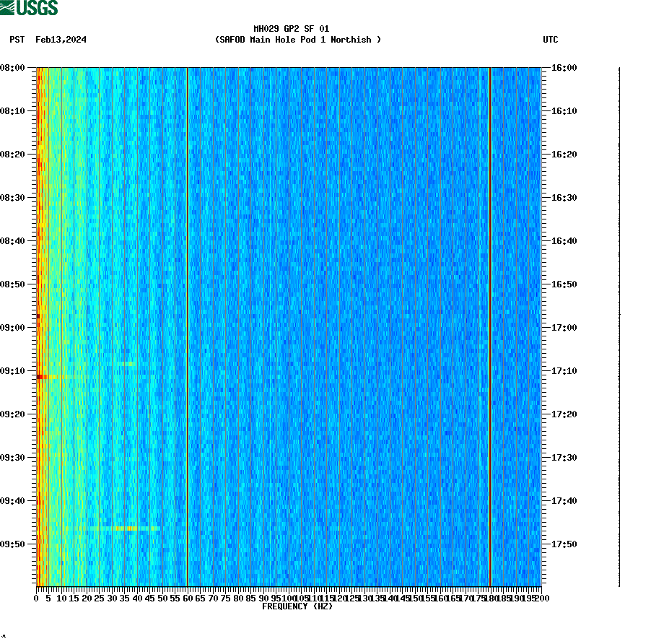The width and height of the screenshot is (651, 644).
Task: Select the UTC timezone label
Action: pyautogui.click(x=551, y=40)
